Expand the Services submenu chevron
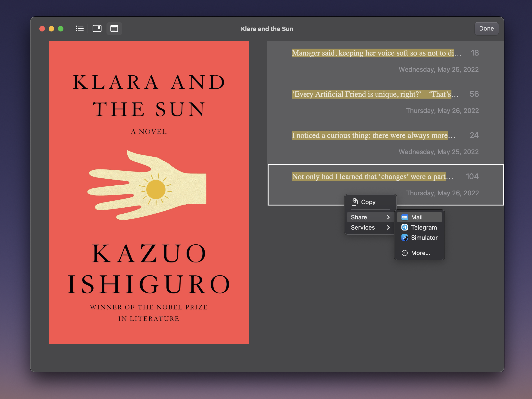 coord(388,227)
